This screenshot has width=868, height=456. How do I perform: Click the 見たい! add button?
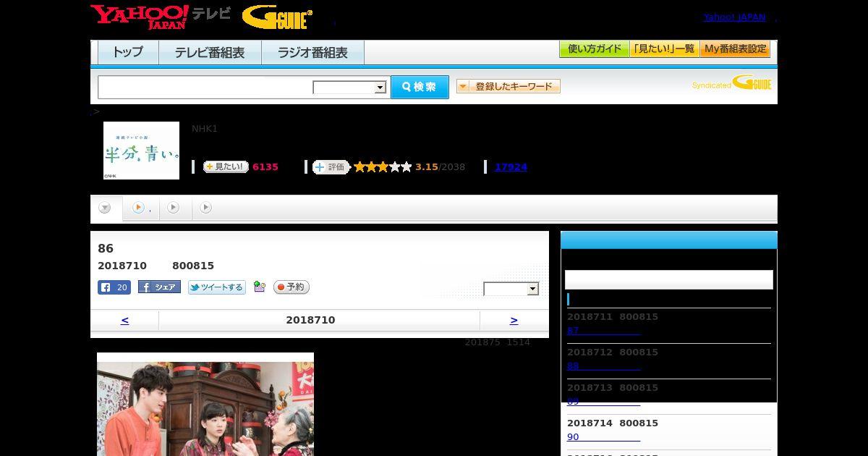click(x=226, y=166)
